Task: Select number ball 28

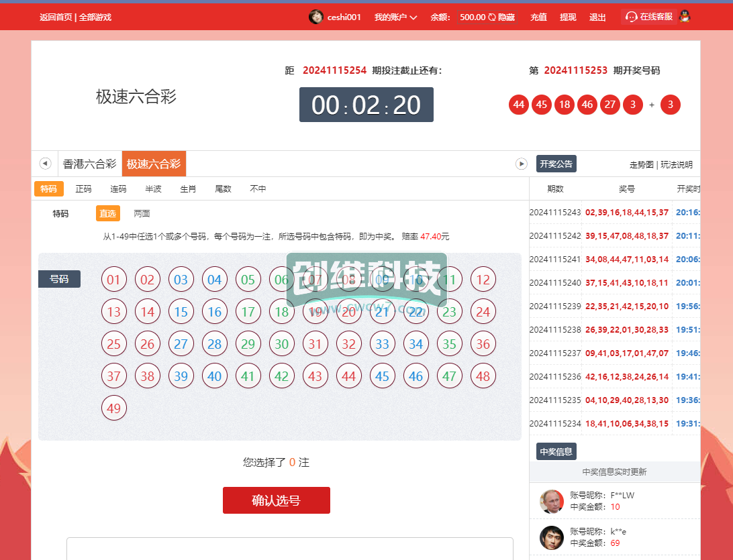Action: [x=215, y=344]
